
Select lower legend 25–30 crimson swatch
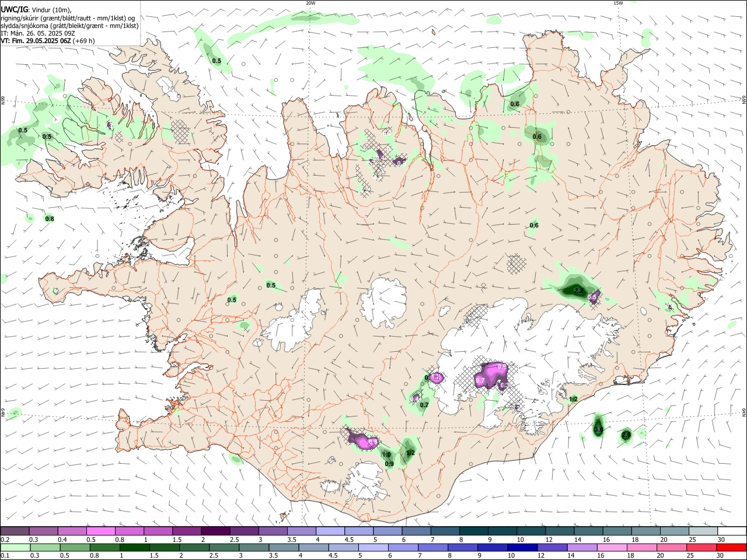pos(702,547)
